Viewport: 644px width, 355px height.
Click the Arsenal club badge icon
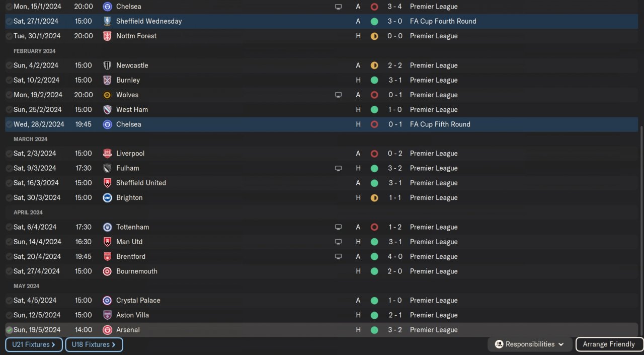tap(107, 330)
